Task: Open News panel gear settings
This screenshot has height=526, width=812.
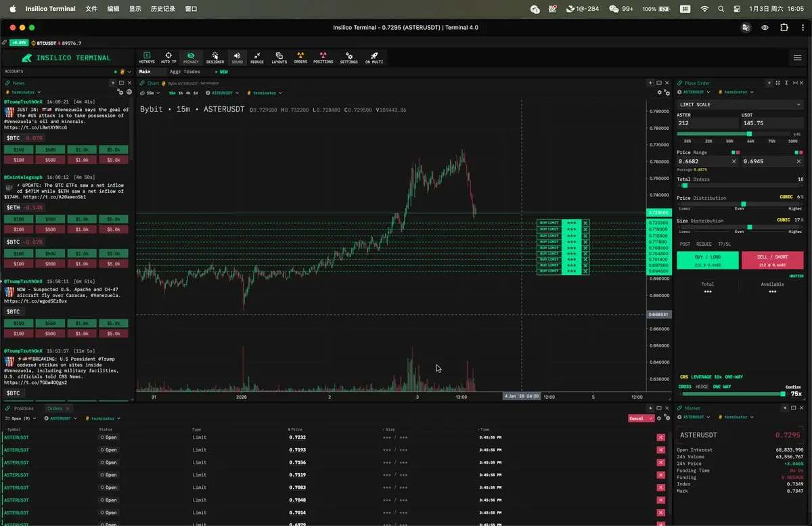Action: pyautogui.click(x=120, y=92)
